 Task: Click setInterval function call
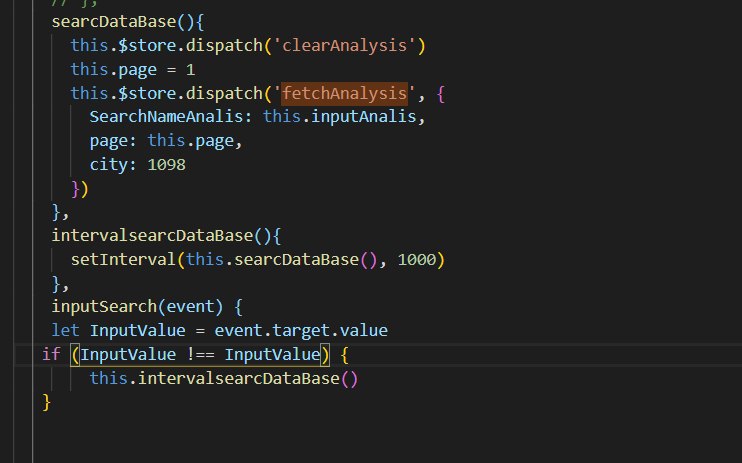pos(123,259)
